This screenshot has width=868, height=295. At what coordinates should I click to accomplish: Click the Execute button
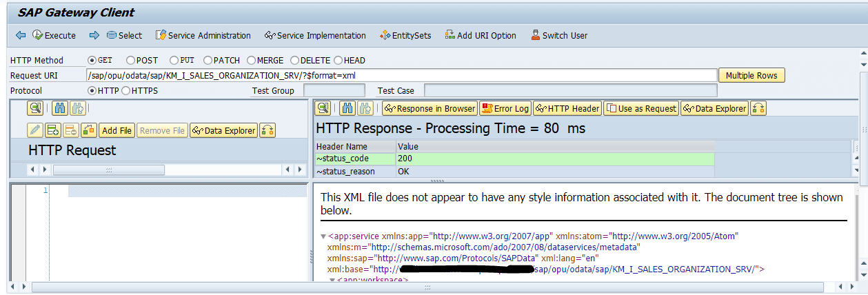(x=53, y=35)
